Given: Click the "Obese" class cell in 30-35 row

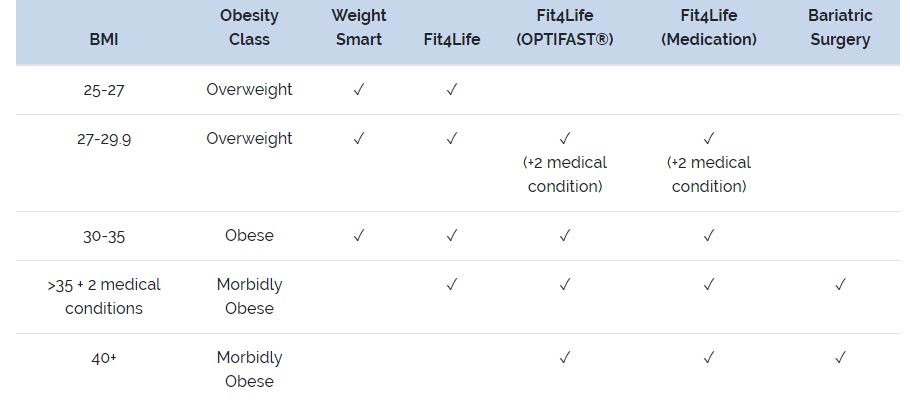Looking at the screenshot, I should click(x=249, y=236).
